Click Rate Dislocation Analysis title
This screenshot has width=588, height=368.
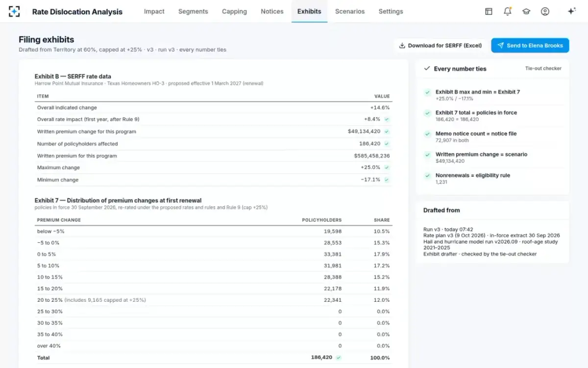tap(77, 11)
